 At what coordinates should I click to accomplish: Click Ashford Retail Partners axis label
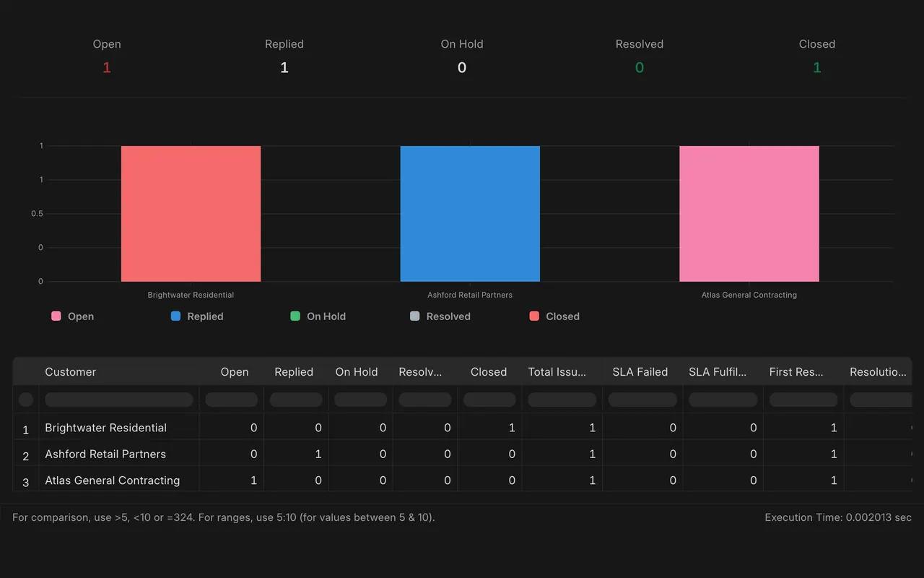pos(470,295)
